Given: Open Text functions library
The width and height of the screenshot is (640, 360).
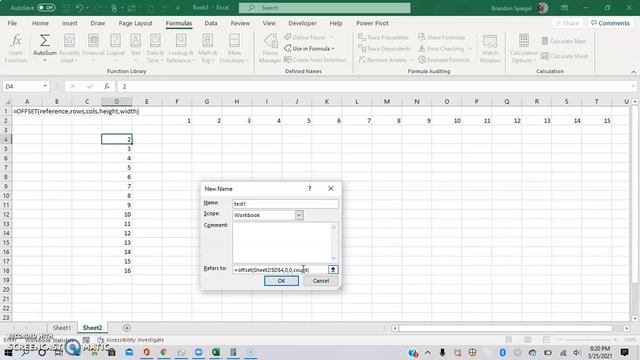Looking at the screenshot, I should [136, 49].
